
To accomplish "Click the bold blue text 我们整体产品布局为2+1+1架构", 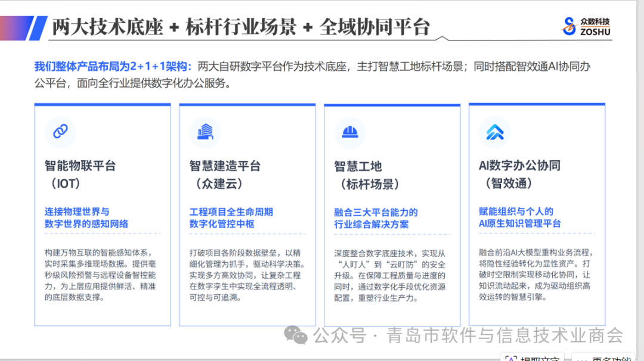I will pyautogui.click(x=112, y=67).
